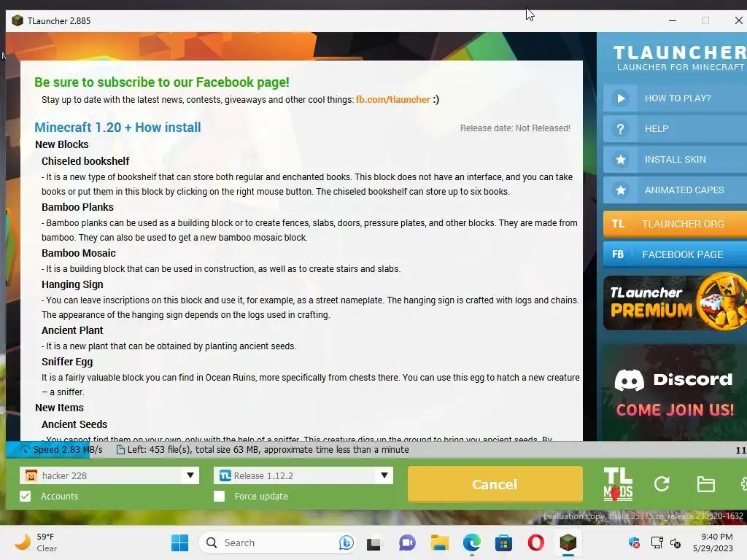Open the Animated Capes sidebar item
Image resolution: width=747 pixels, height=560 pixels.
pos(675,190)
